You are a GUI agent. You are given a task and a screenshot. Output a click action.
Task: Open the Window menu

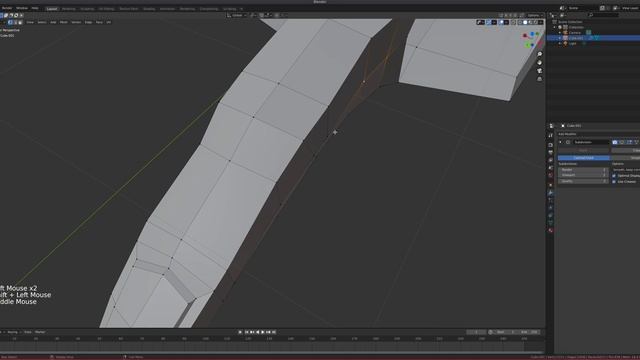[22, 8]
